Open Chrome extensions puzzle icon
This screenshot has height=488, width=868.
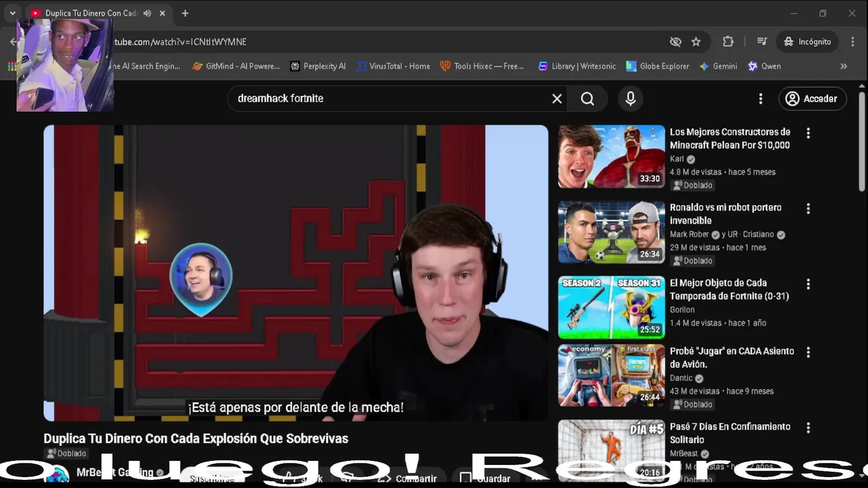pyautogui.click(x=728, y=42)
